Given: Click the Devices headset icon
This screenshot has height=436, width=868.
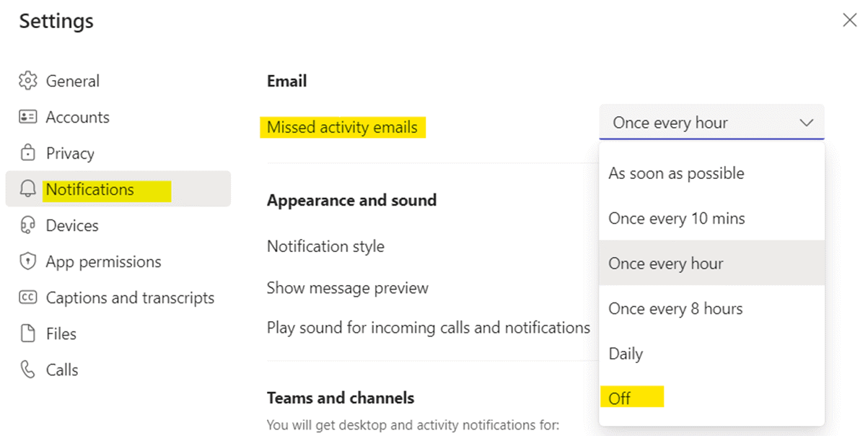Looking at the screenshot, I should pyautogui.click(x=28, y=225).
